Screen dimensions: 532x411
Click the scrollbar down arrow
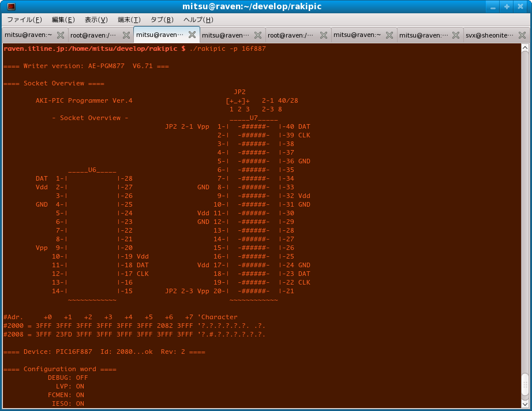pyautogui.click(x=525, y=405)
